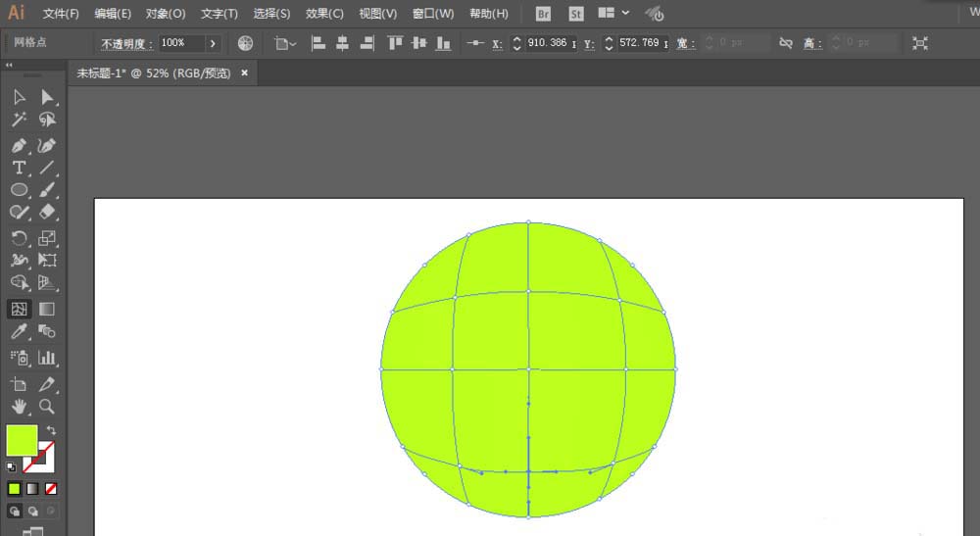Image resolution: width=980 pixels, height=536 pixels.
Task: Click horizontal align right icon
Action: 367,43
